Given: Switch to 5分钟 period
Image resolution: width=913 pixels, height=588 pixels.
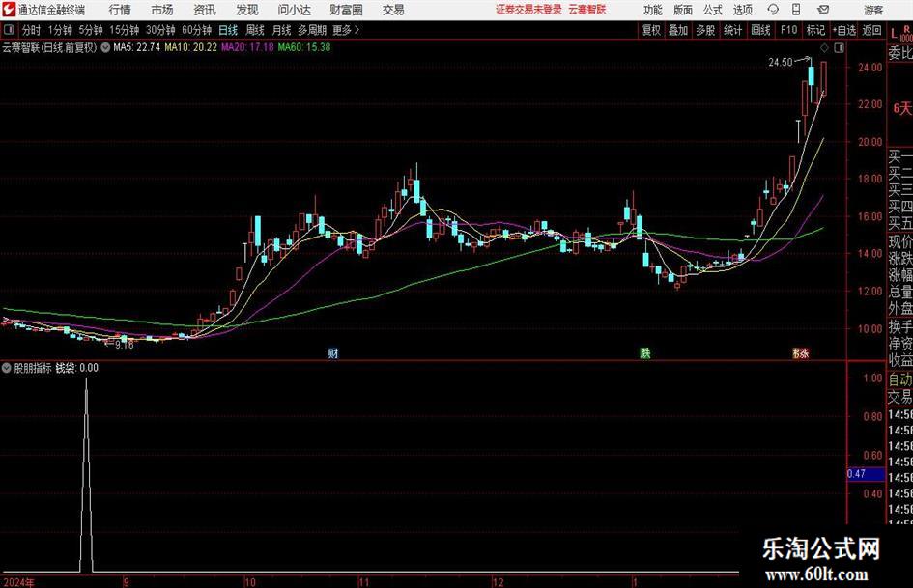Looking at the screenshot, I should 91,30.
